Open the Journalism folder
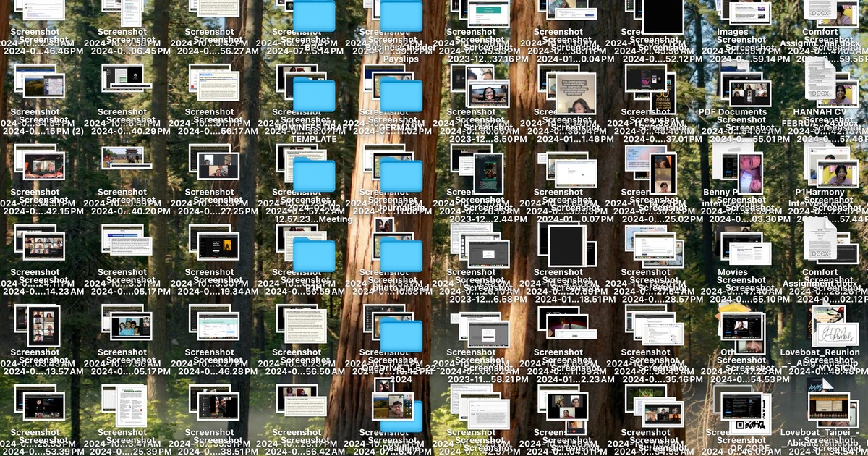This screenshot has width=868, height=456. coord(402,177)
